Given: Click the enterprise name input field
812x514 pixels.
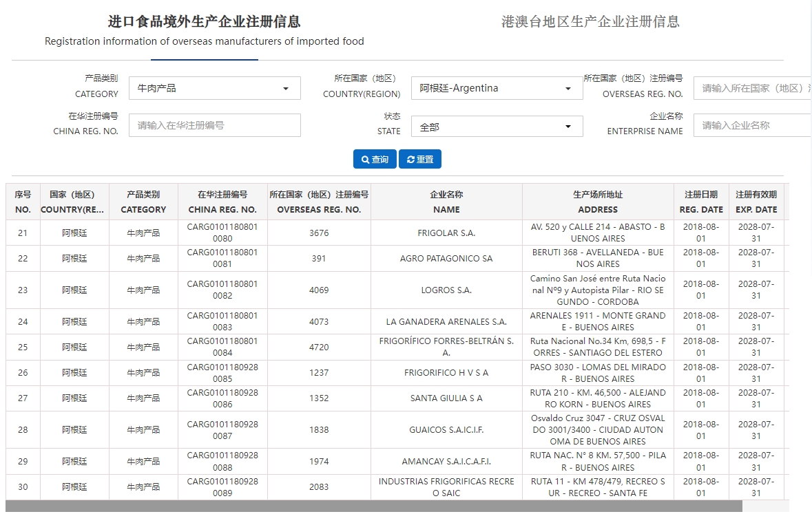Looking at the screenshot, I should pos(752,125).
